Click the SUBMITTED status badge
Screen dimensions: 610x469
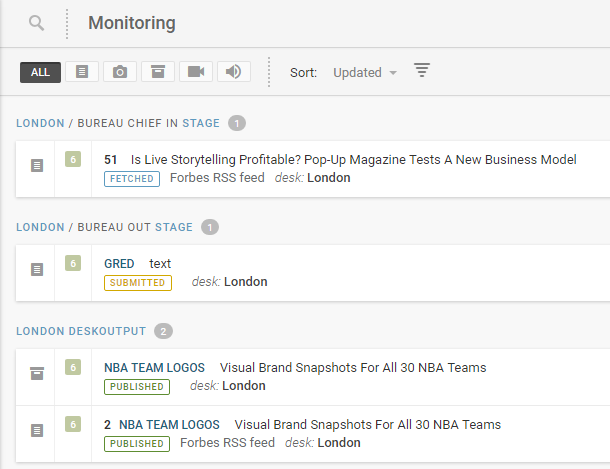coord(138,283)
